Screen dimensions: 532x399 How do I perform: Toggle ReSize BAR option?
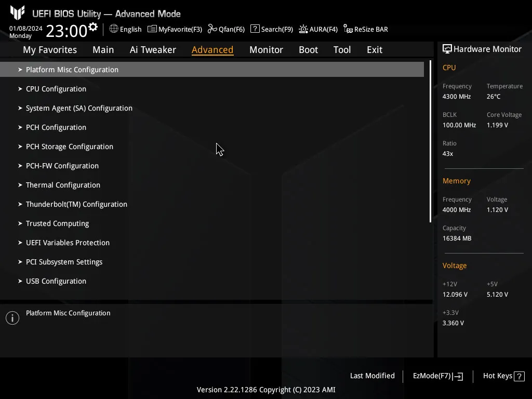click(x=365, y=29)
